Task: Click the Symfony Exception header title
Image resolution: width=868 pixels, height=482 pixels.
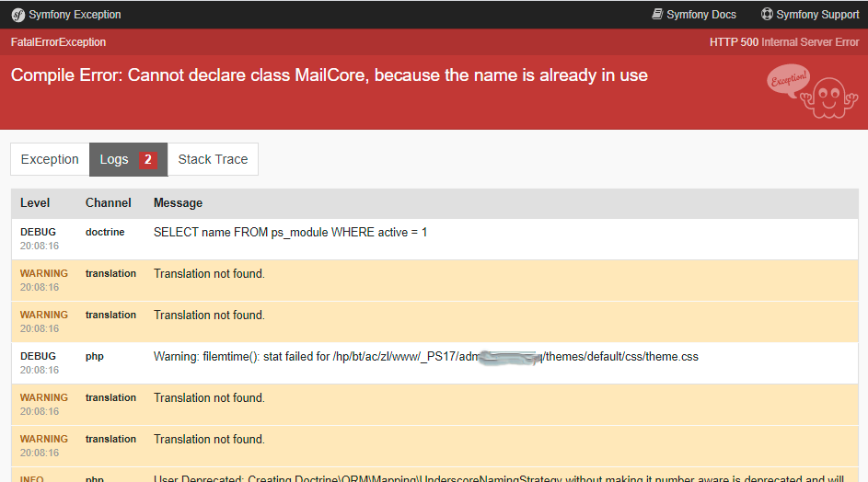Action: tap(75, 15)
